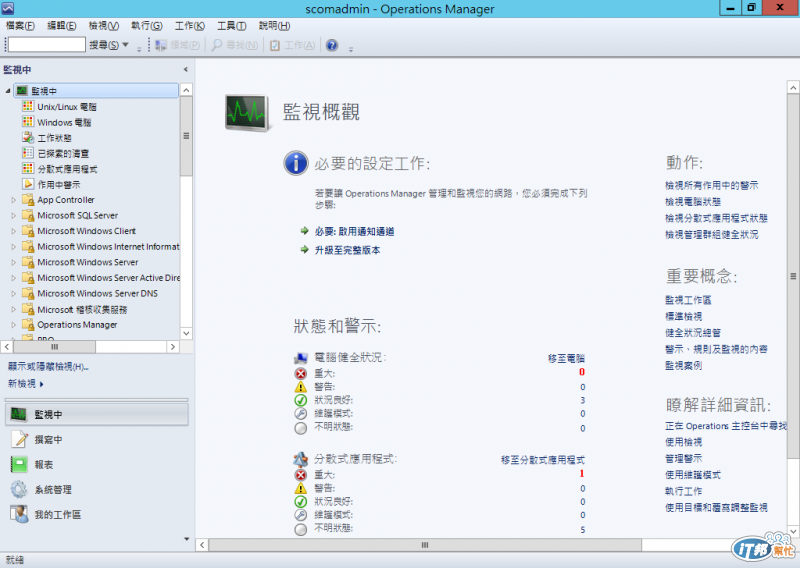Click main pane vertical scrollbar up arrow
This screenshot has height=568, width=800.
[793, 87]
